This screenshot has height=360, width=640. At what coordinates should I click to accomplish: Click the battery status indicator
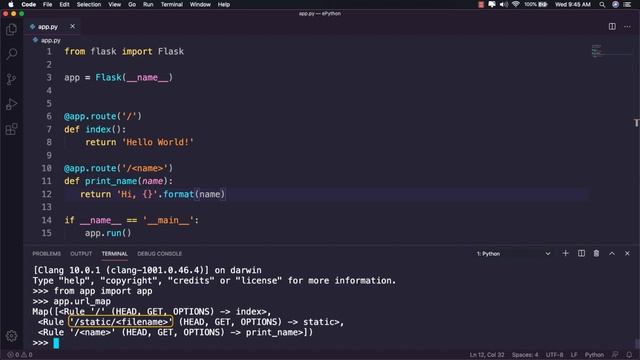tap(536, 4)
